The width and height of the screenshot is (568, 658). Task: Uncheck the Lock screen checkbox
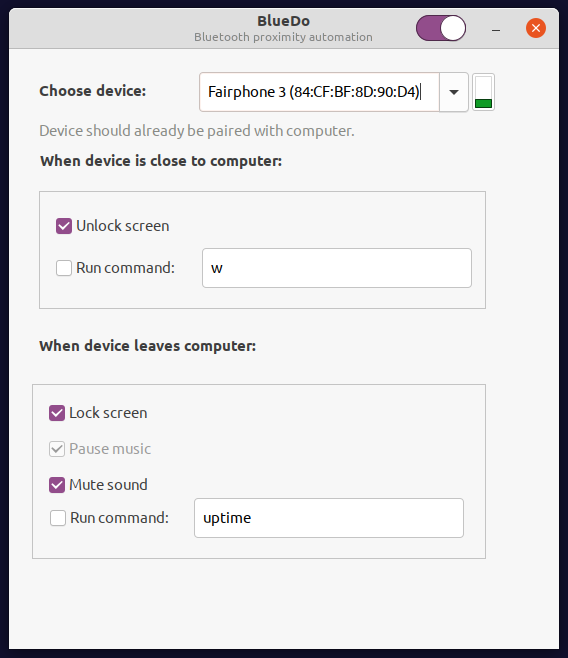click(57, 413)
